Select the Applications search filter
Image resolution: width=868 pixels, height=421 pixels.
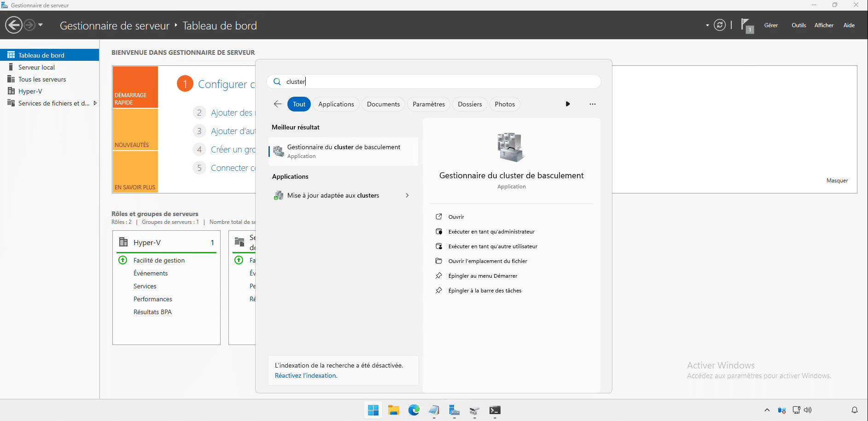click(336, 104)
